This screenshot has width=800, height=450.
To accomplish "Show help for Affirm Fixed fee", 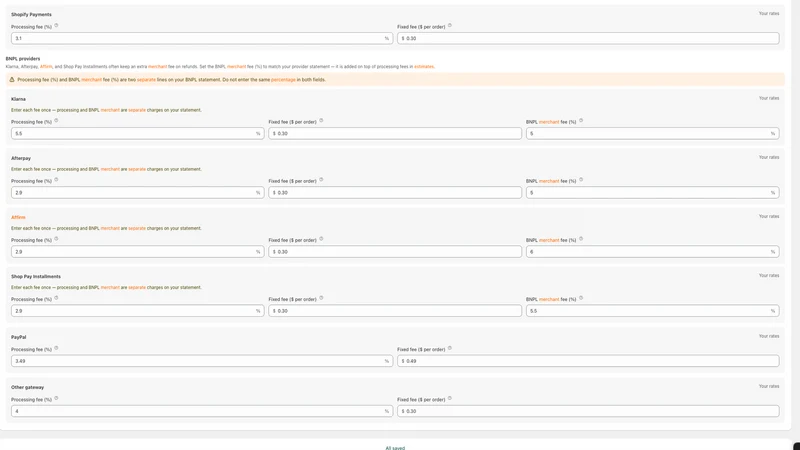I will coord(321,239).
